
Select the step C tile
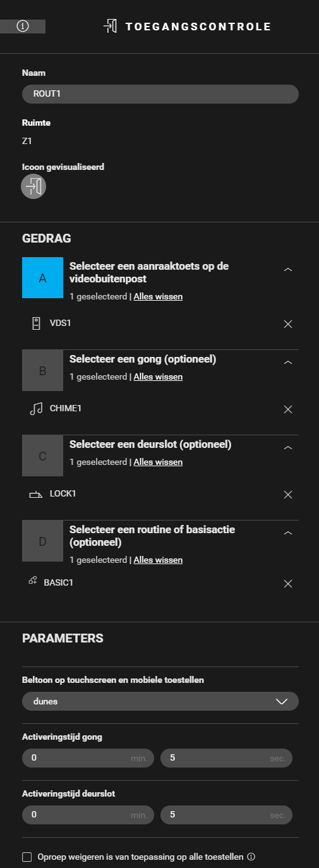pyautogui.click(x=42, y=455)
